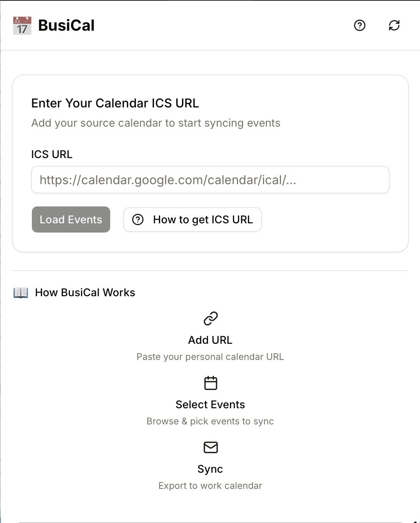Click the Select Events step label
Screen dimensions: 420x523
click(x=210, y=404)
